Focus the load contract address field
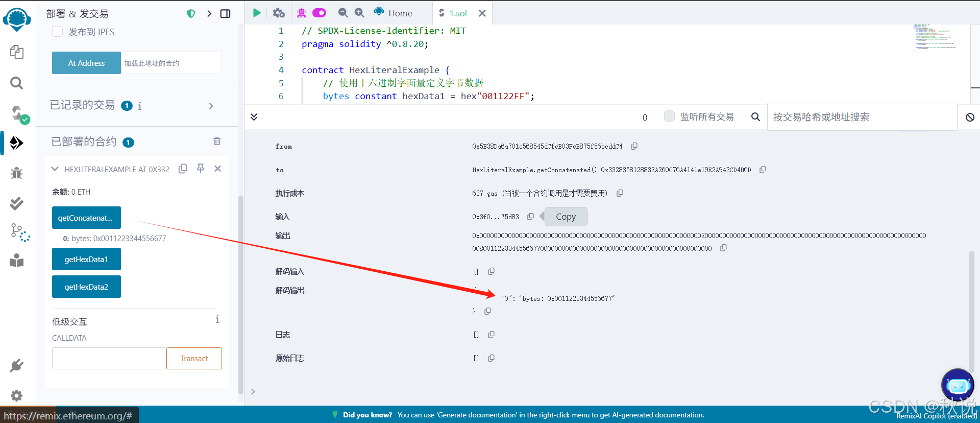Viewport: 980px width, 423px height. 171,63
